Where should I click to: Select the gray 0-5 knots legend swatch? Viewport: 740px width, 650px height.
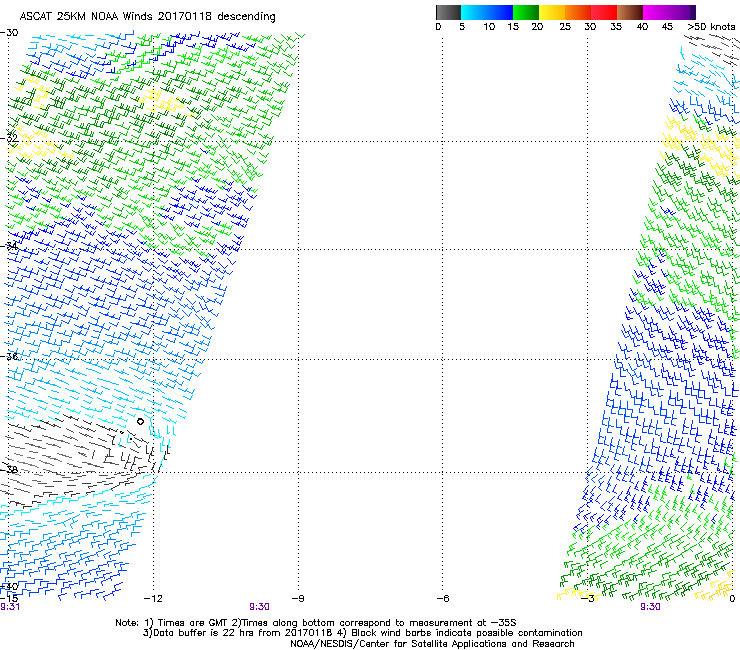pos(448,12)
